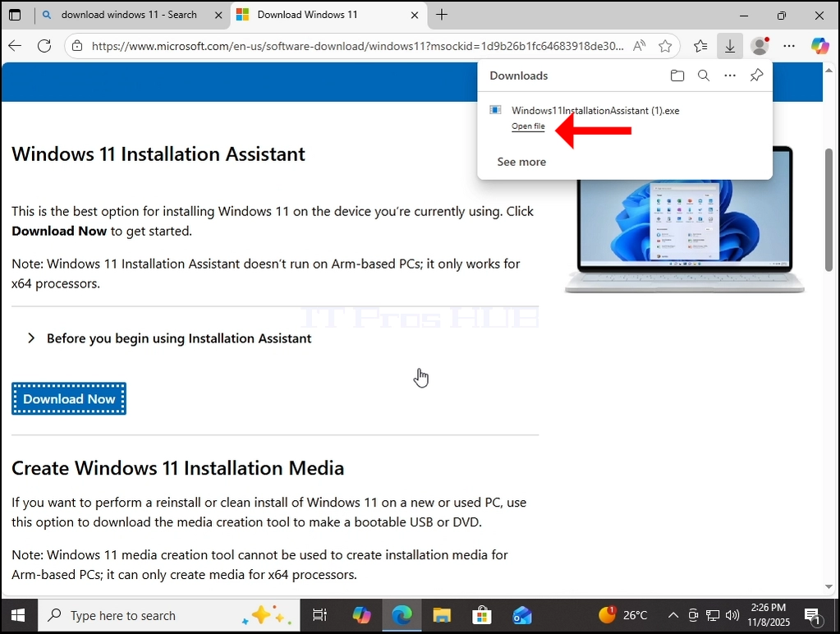Search downloads with magnifier icon
This screenshot has height=634, width=840.
click(x=704, y=76)
